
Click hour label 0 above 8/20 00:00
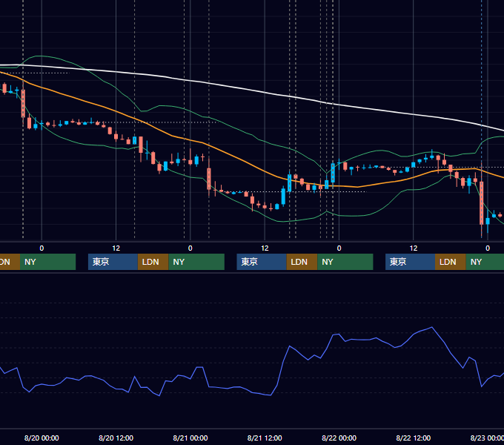(42, 248)
